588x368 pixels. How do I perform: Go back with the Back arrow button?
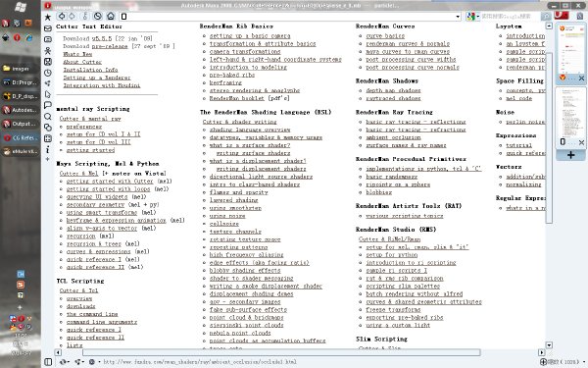pos(62,16)
